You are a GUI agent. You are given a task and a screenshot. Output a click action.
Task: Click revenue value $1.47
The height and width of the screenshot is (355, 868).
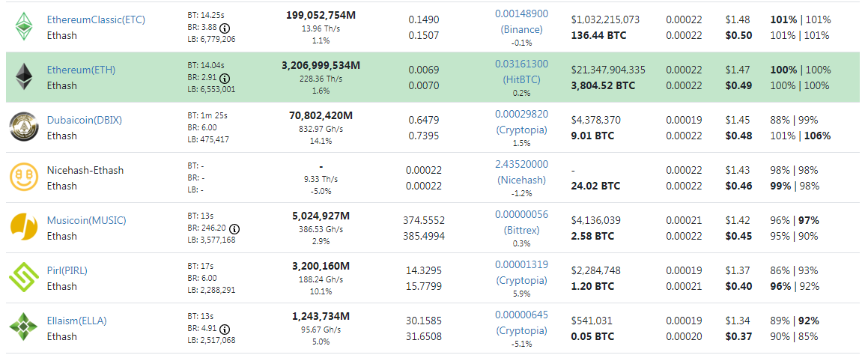(738, 70)
